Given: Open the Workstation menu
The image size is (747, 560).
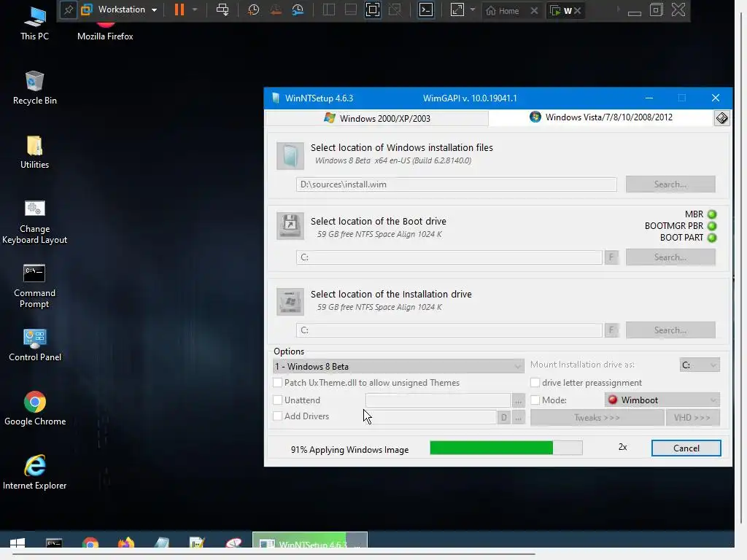Looking at the screenshot, I should (x=119, y=10).
